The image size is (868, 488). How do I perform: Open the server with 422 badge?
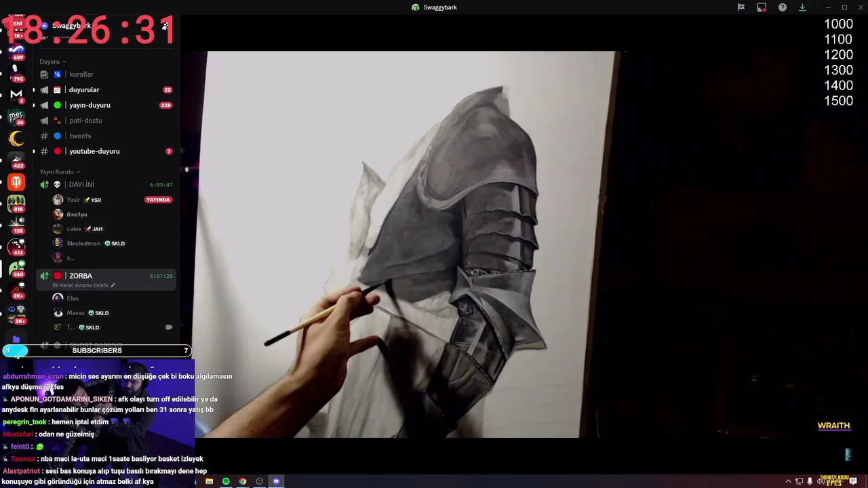16,160
